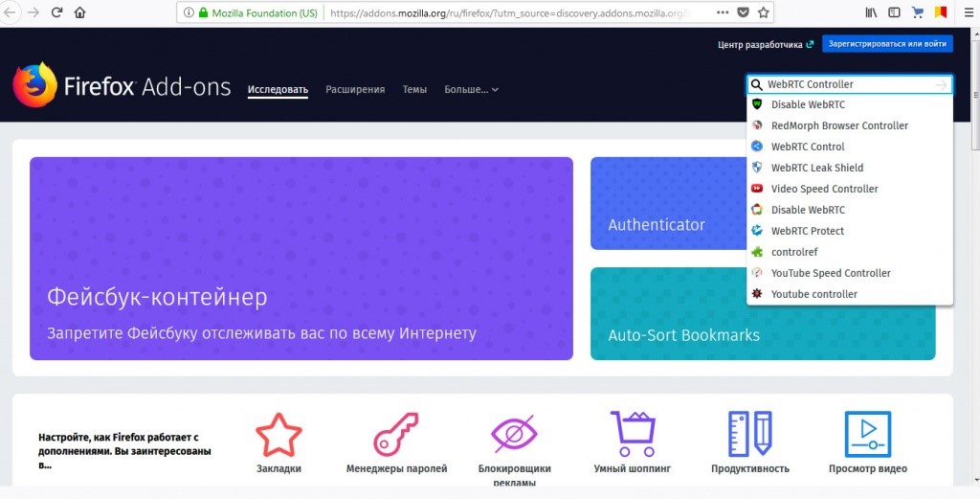Viewport: 980px width, 499px height.
Task: Click the Закладки star category icon
Action: (278, 434)
